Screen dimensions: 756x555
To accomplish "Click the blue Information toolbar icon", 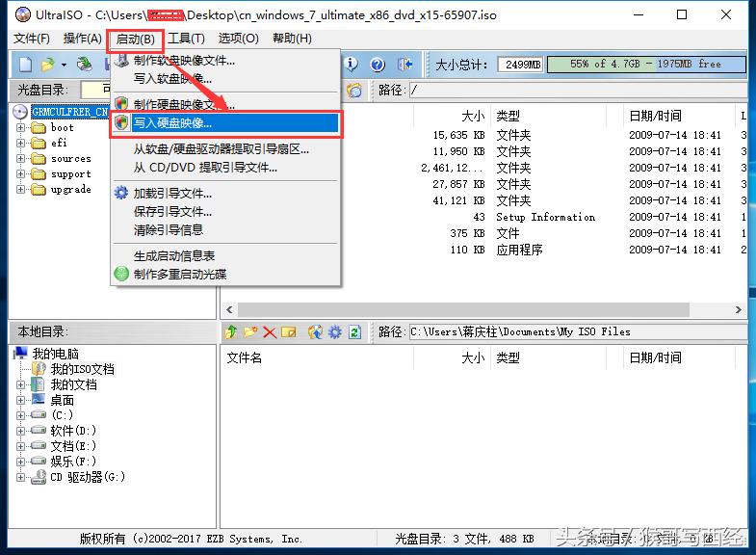I will coord(352,65).
